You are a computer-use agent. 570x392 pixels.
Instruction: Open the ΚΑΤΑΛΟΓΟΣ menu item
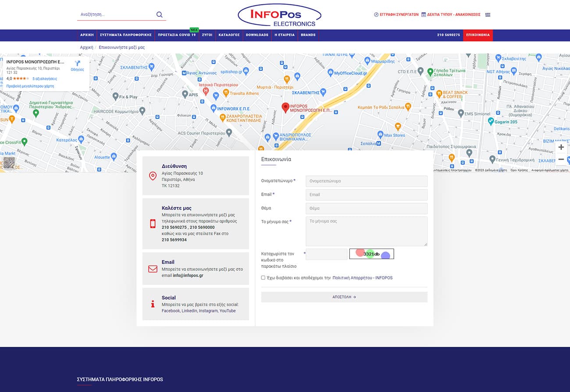click(x=229, y=35)
